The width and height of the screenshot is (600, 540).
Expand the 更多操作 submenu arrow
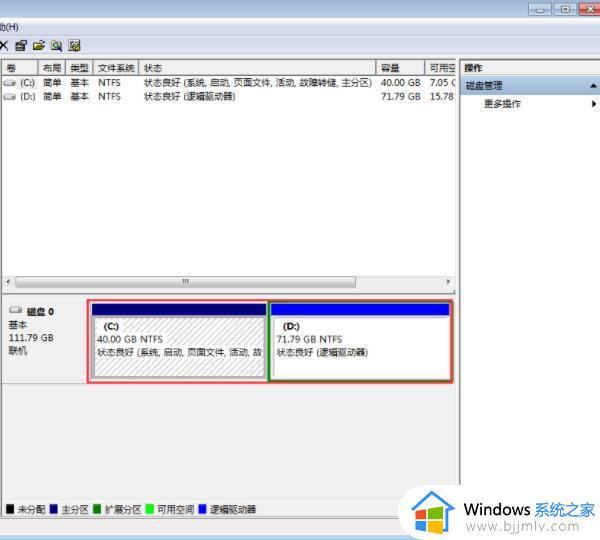coord(593,104)
